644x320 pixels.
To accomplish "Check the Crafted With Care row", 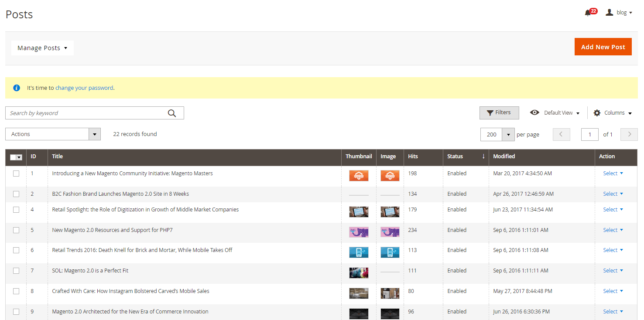I will [x=16, y=291].
